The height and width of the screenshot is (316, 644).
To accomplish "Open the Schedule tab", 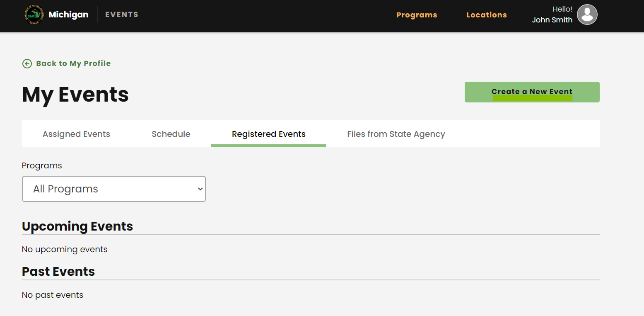I will pyautogui.click(x=171, y=134).
